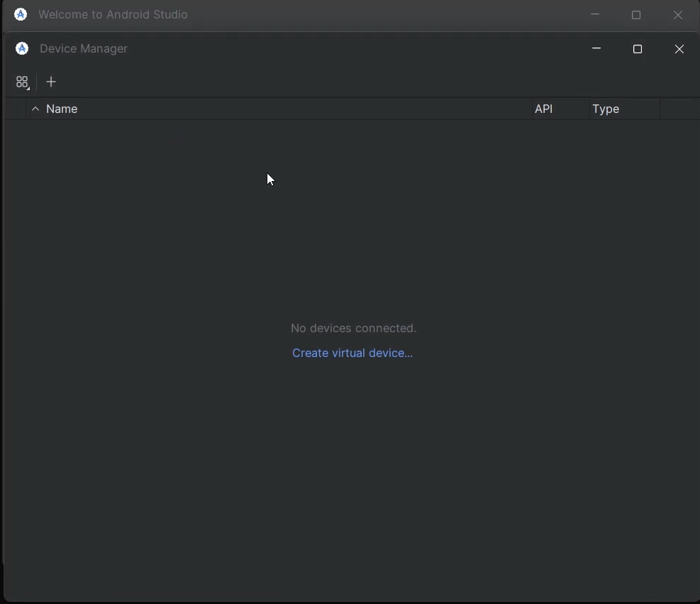
Task: Minimize the Welcome to Android Studio window
Action: pyautogui.click(x=595, y=14)
